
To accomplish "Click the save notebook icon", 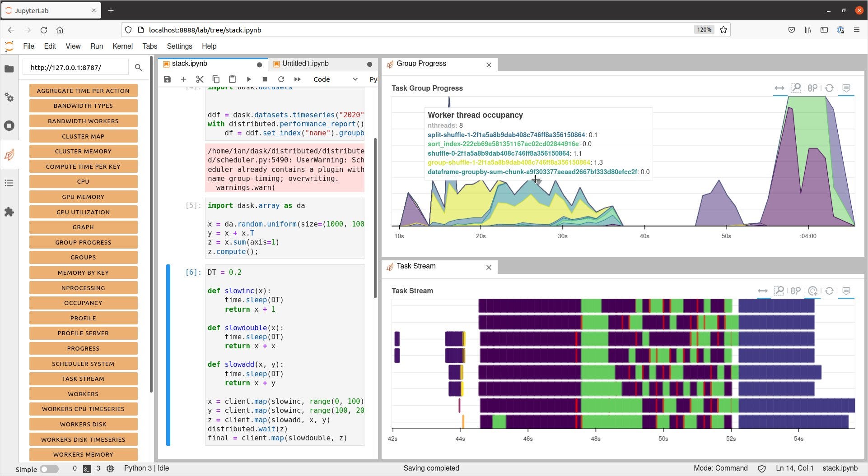I will click(167, 79).
